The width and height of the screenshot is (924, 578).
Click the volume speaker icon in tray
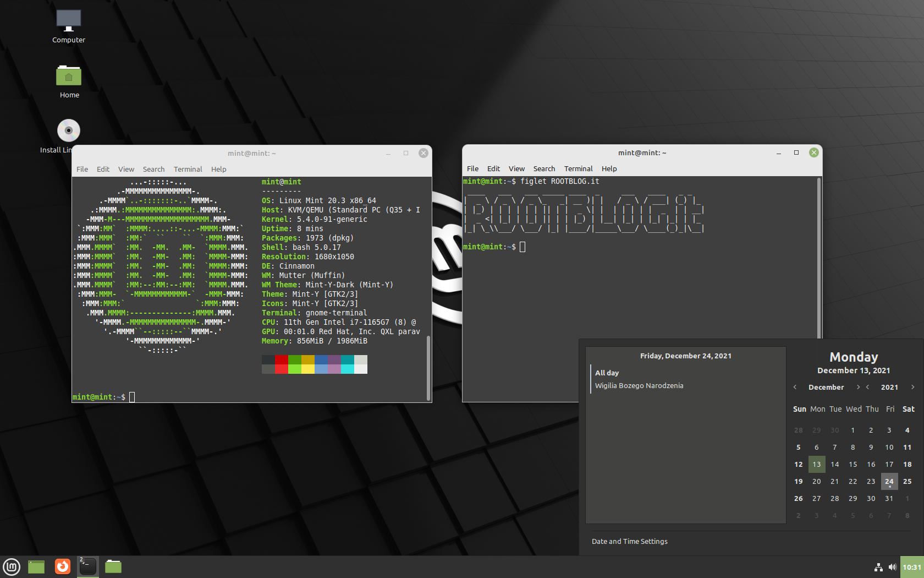[x=893, y=567]
